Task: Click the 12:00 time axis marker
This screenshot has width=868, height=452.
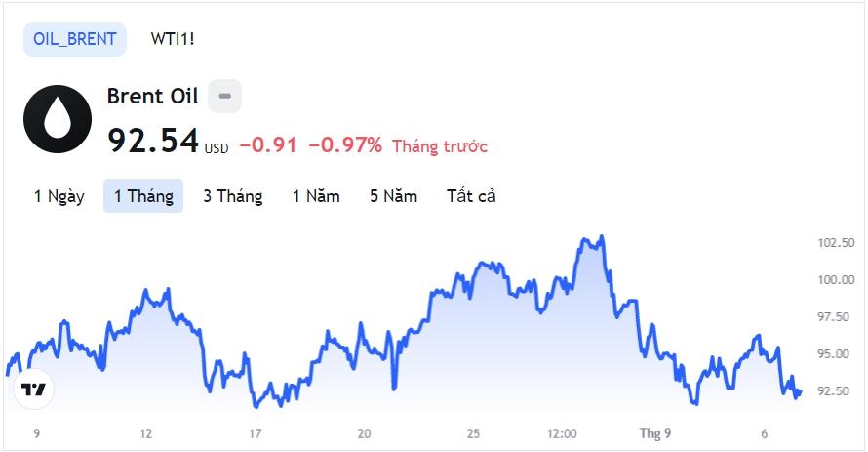Action: 562,433
